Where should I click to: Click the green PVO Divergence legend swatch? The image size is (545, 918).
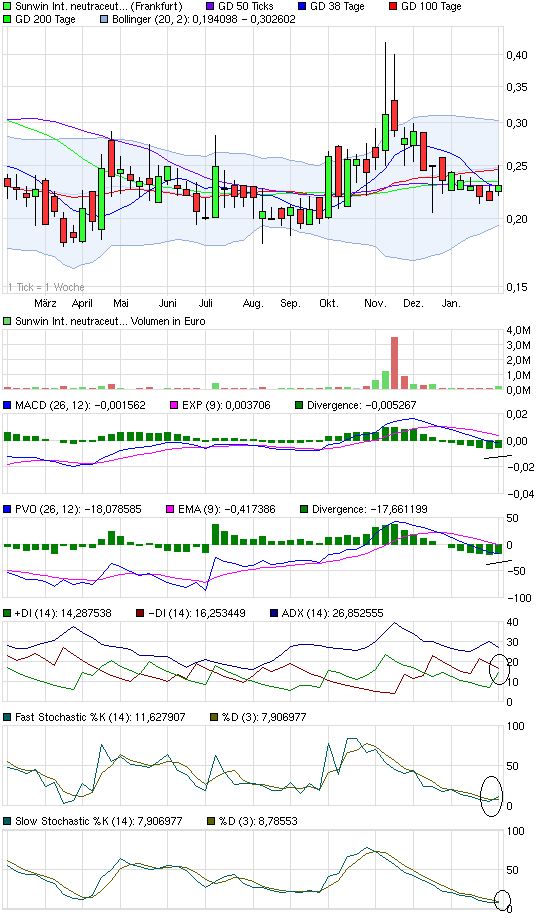(304, 509)
